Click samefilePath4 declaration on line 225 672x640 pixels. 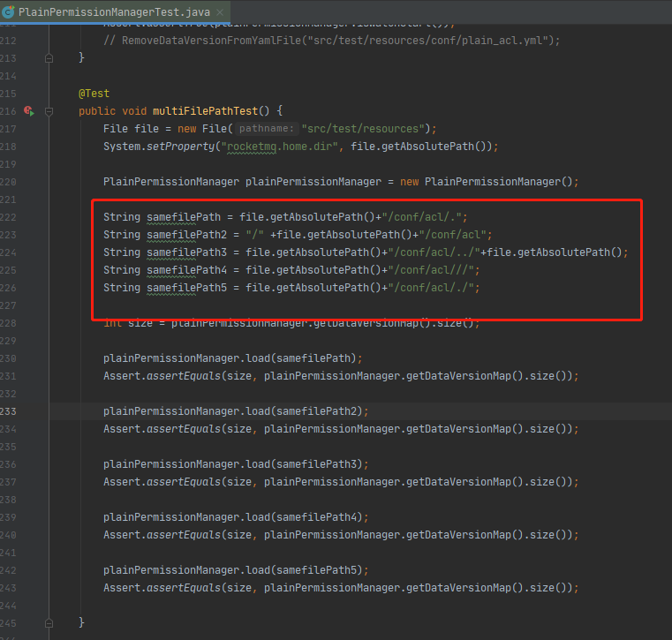pyautogui.click(x=186, y=270)
